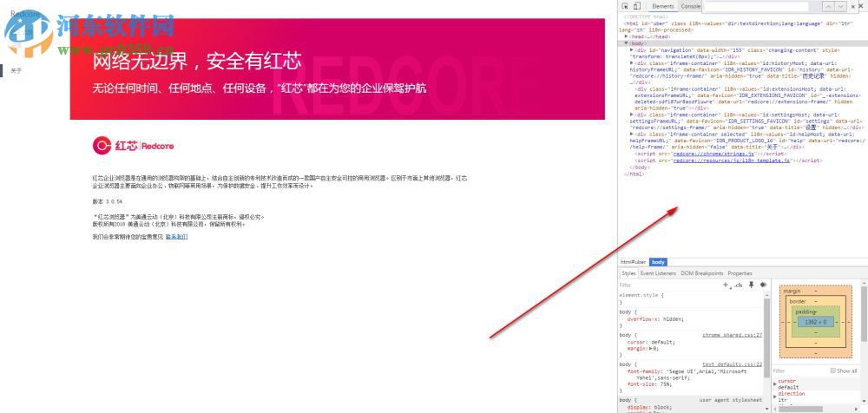Click the font-size: 75% declaration
This screenshot has width=868, height=413.
click(649, 384)
